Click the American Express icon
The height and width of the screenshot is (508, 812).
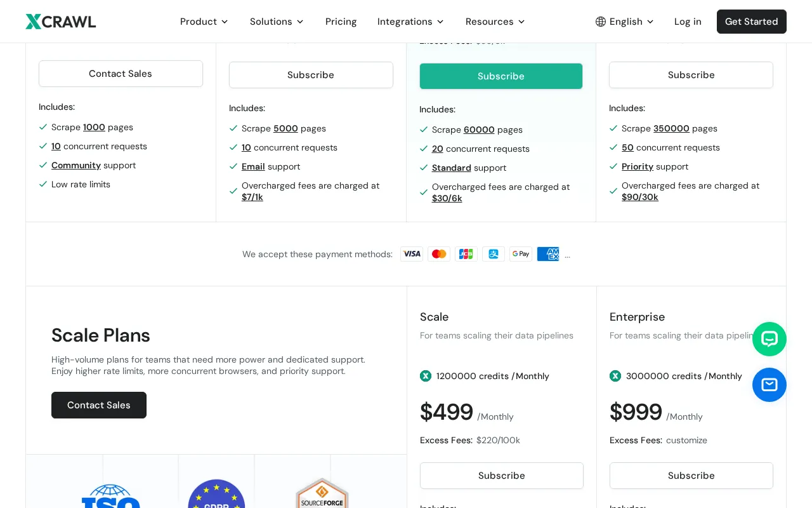(548, 254)
